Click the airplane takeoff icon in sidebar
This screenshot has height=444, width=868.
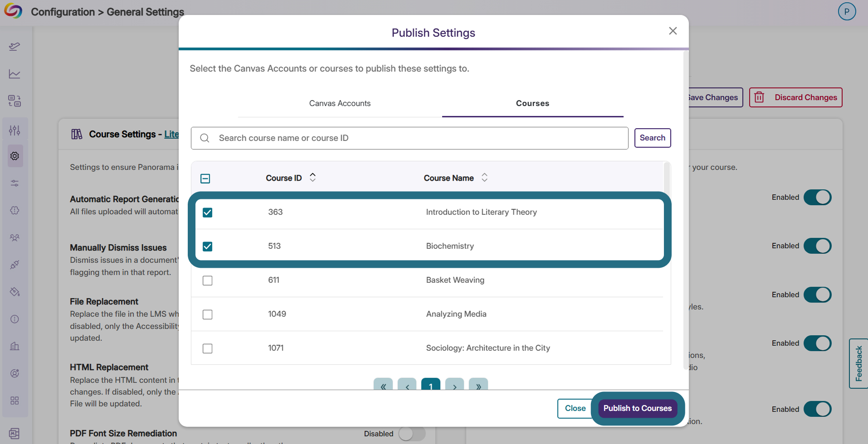(15, 46)
